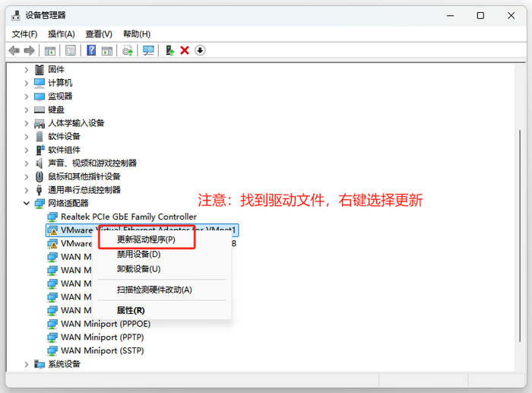Open the Properties sheet toolbar icon
Image resolution: width=532 pixels, height=393 pixels.
click(71, 51)
